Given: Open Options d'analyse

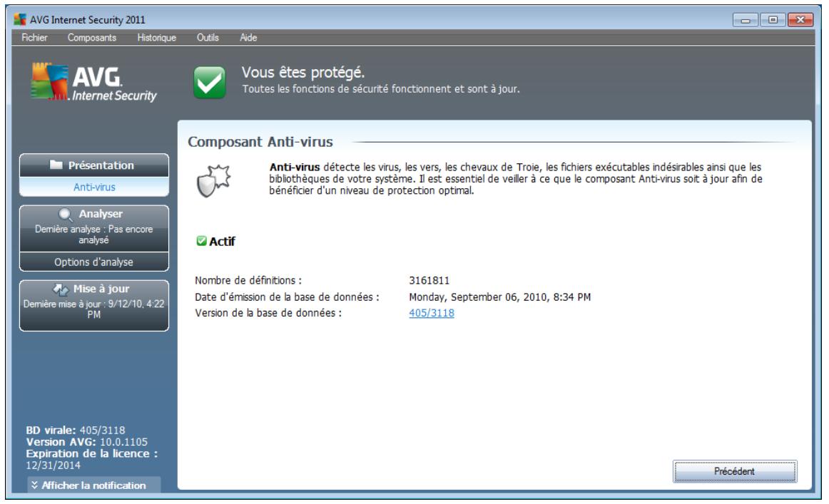Looking at the screenshot, I should [94, 262].
